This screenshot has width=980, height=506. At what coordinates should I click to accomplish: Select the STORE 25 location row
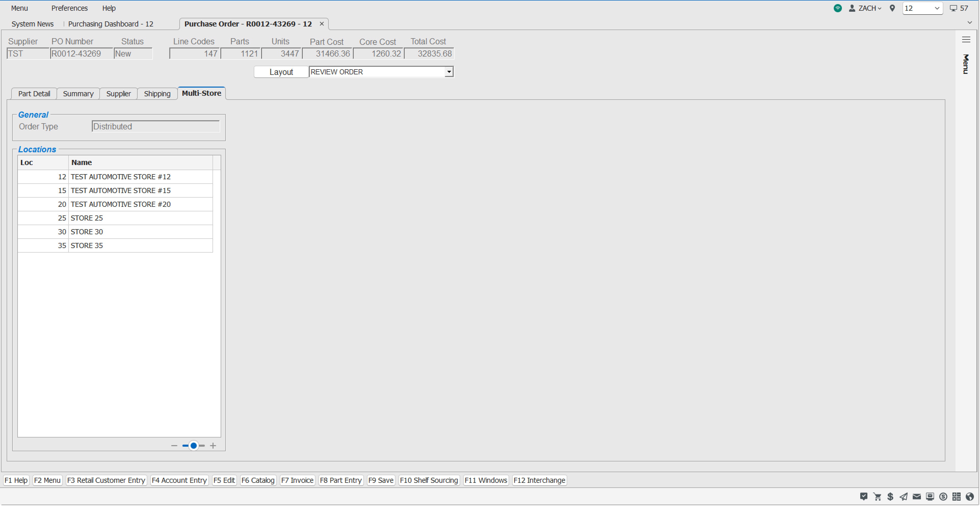point(115,218)
